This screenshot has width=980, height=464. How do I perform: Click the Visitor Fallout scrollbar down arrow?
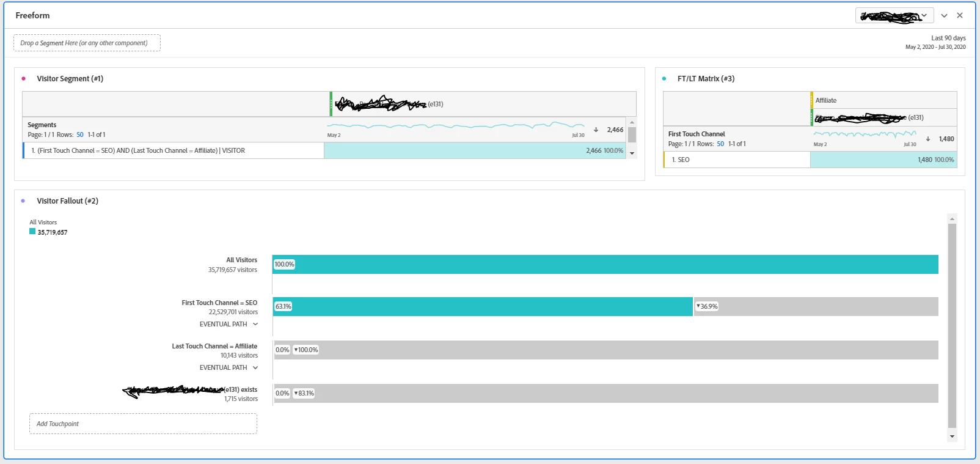coord(952,436)
